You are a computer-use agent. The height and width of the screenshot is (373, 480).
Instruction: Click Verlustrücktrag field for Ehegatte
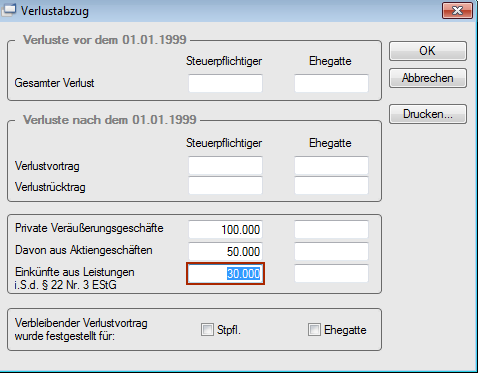(331, 186)
